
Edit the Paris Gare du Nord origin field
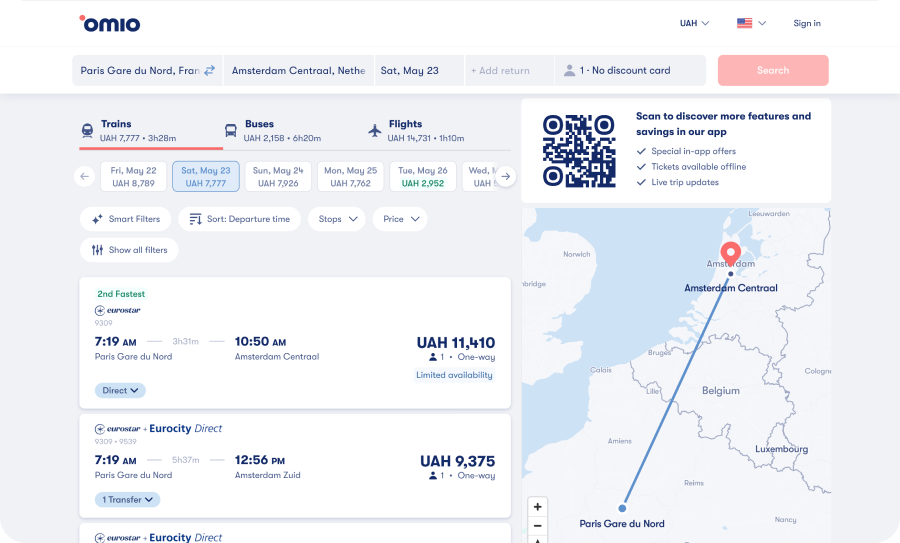[147, 70]
